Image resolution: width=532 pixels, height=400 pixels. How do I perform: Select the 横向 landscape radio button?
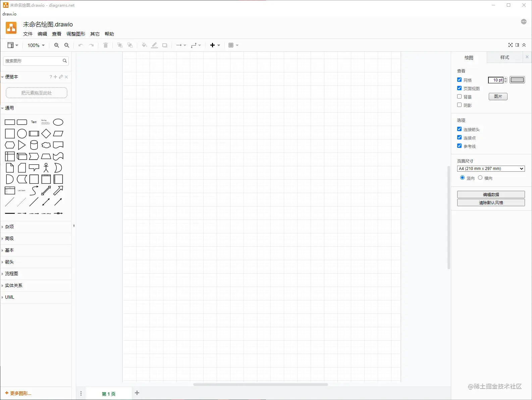coord(480,178)
